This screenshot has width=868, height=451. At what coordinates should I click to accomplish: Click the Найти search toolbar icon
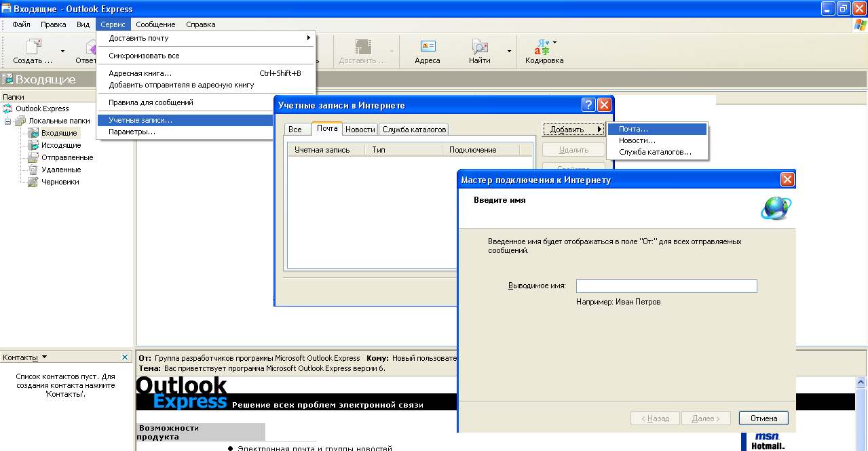click(x=480, y=47)
